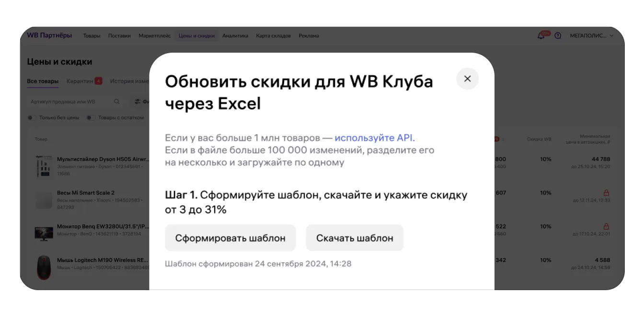Screen dimensions: 644x316
Task: Open the notifications bell
Action: click(541, 35)
